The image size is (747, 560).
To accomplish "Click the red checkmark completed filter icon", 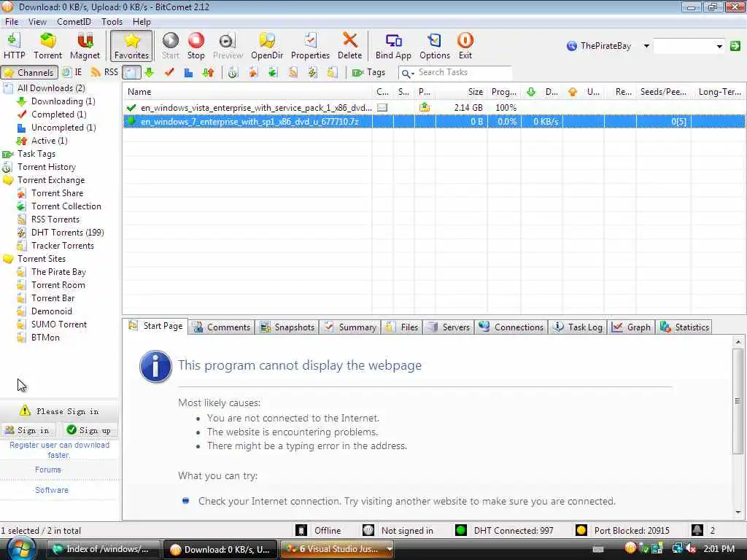I will pyautogui.click(x=169, y=72).
